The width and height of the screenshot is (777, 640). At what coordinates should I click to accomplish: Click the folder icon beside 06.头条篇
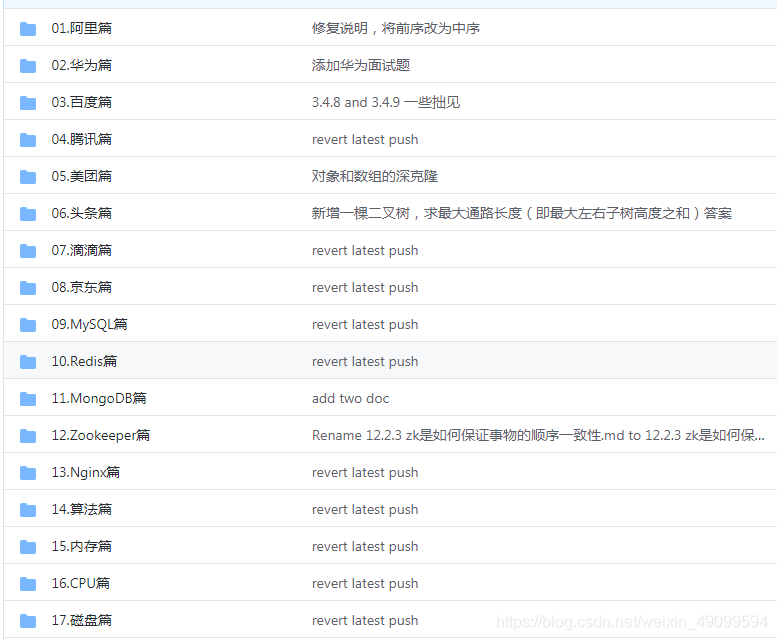point(28,214)
